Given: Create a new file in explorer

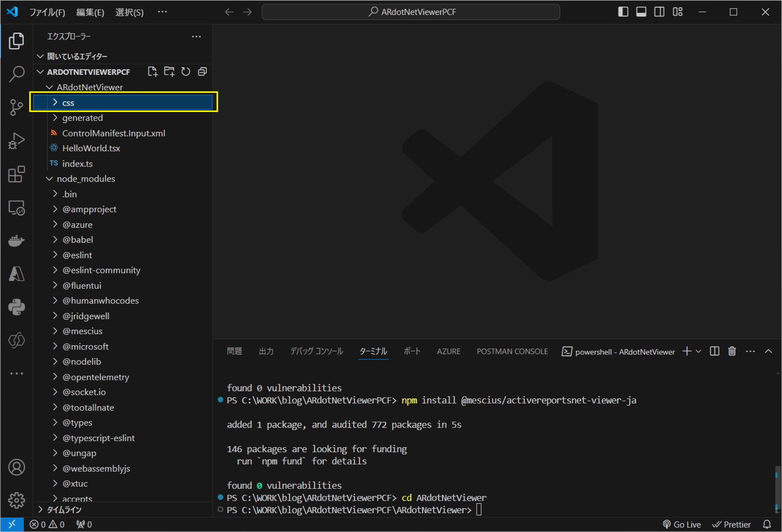Looking at the screenshot, I should coord(152,72).
